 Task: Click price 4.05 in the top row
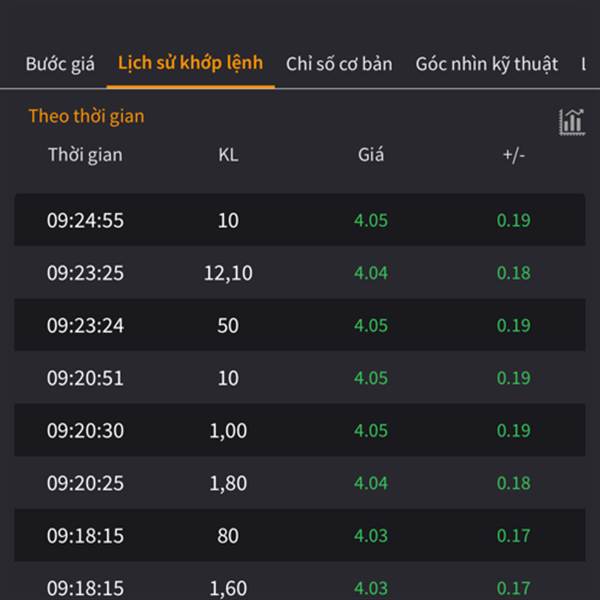(371, 220)
